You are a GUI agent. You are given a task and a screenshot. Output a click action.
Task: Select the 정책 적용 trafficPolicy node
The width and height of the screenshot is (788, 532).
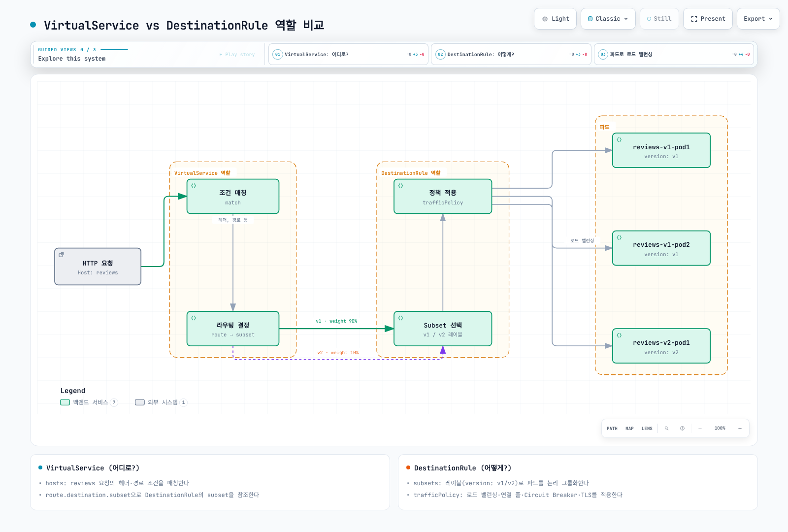[x=443, y=197]
